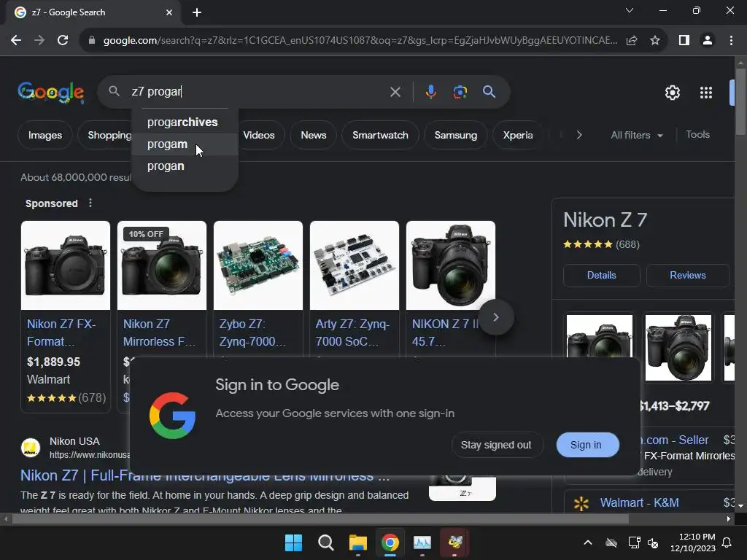
Task: Click the Details button for Nikon Z 7
Action: [601, 275]
